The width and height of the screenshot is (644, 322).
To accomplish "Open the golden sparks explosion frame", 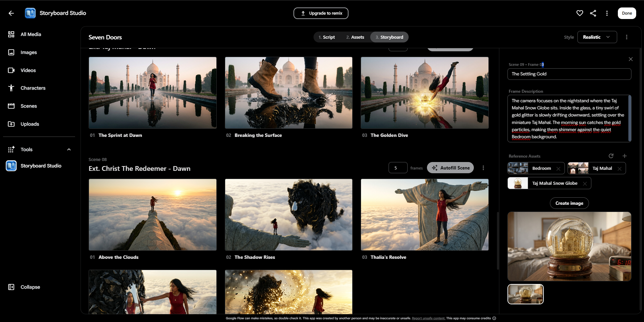I will [x=289, y=292].
